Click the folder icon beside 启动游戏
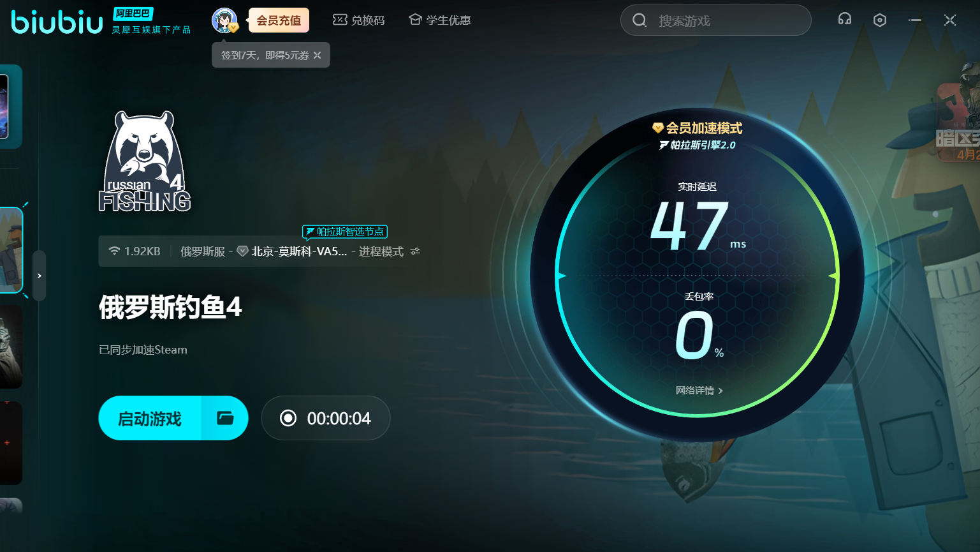 point(225,418)
